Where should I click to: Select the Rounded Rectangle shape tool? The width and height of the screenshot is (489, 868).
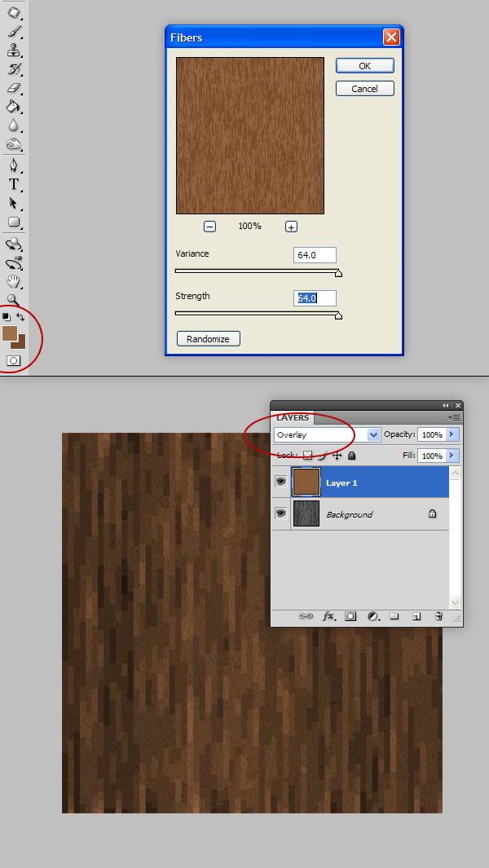14,223
